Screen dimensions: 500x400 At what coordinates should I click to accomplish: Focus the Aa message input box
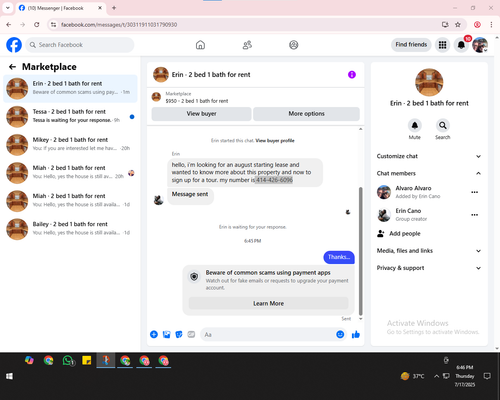[x=268, y=334]
